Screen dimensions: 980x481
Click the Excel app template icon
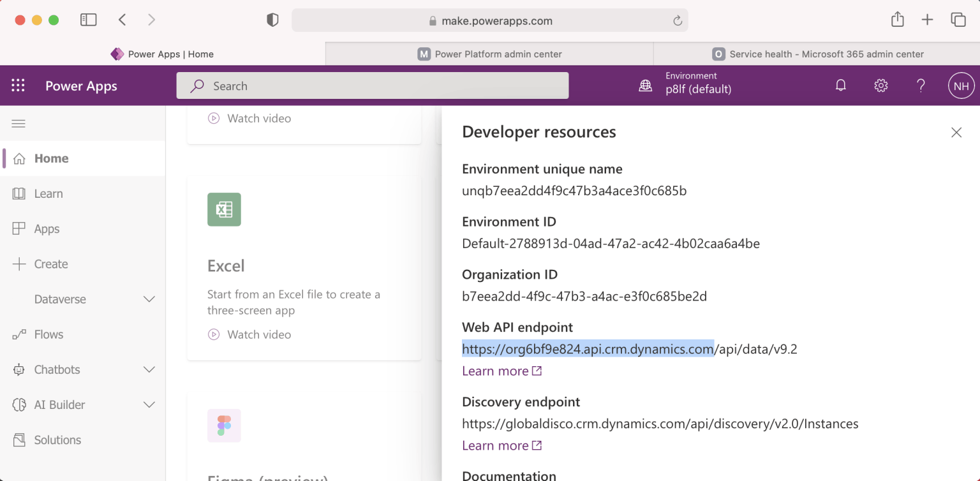[224, 209]
